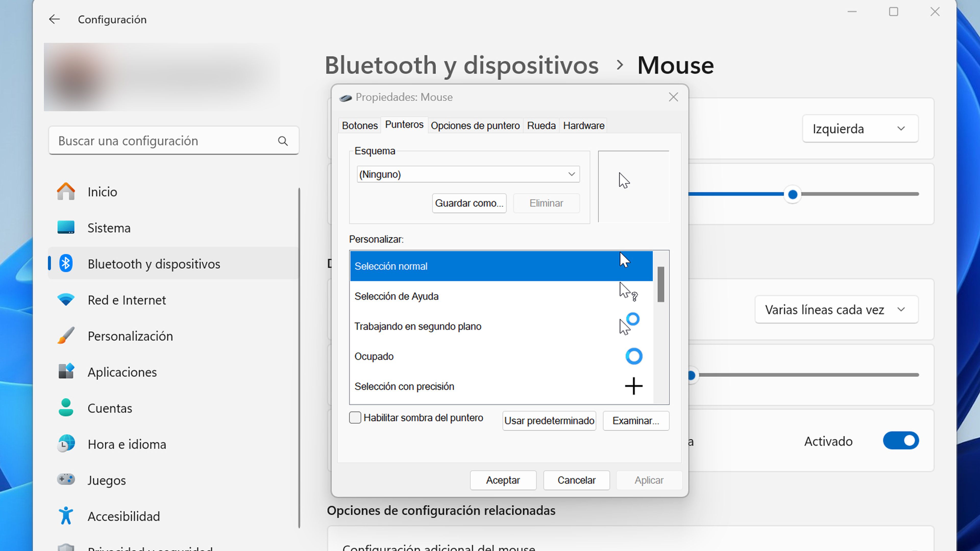Select the Punteros tab

[x=404, y=124]
